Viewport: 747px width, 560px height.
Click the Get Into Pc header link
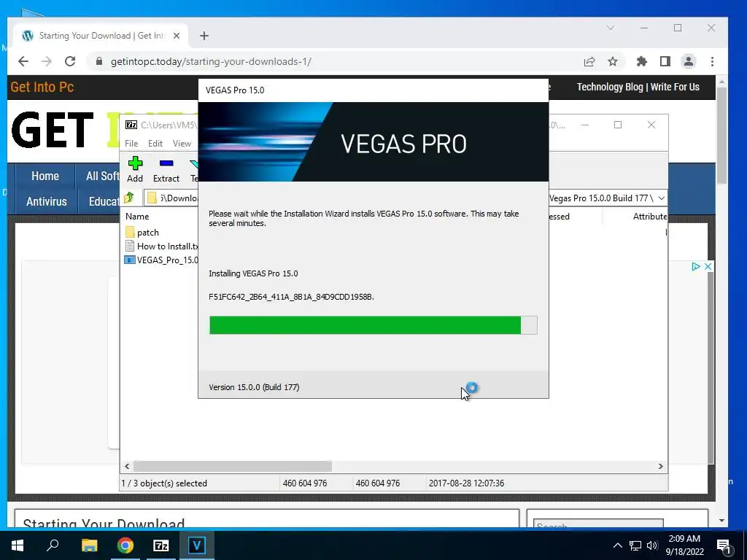click(x=42, y=87)
